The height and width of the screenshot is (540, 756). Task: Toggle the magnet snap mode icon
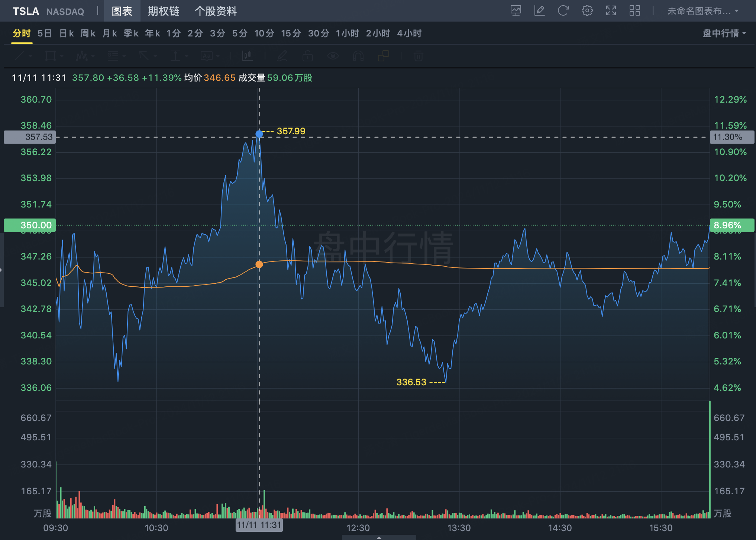click(358, 56)
